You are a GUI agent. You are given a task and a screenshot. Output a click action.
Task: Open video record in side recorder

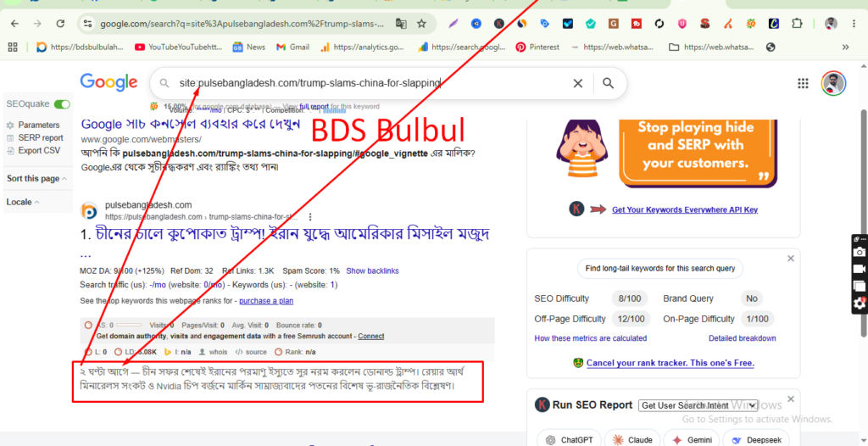point(860,269)
